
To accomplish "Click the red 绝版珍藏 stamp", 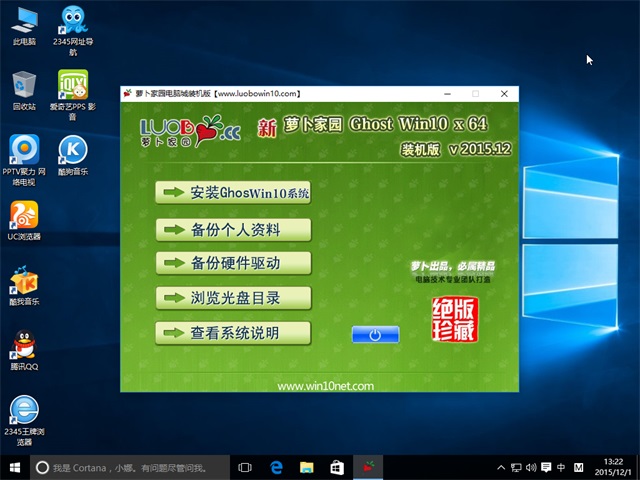I will click(x=455, y=319).
